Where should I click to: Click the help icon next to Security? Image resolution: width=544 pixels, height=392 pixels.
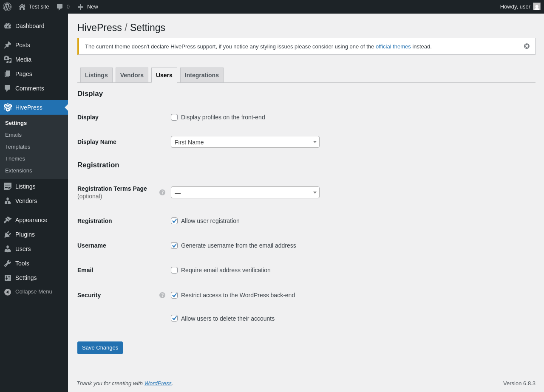(x=162, y=295)
